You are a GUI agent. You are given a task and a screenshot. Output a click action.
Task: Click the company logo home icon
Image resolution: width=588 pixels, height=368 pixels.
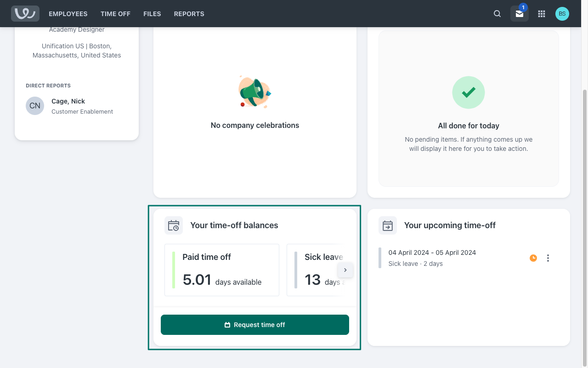coord(25,14)
